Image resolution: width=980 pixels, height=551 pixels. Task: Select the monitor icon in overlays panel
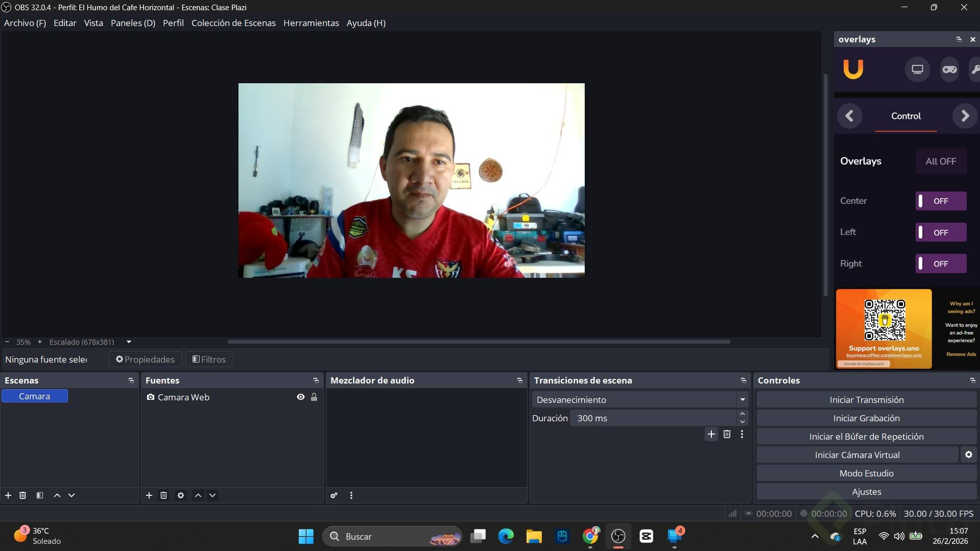(x=917, y=69)
